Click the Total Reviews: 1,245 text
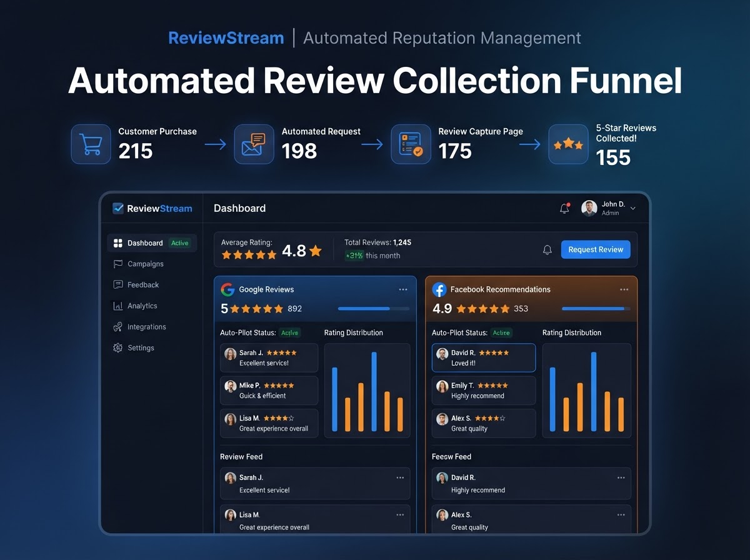Screen dimensions: 750x560 pos(378,242)
